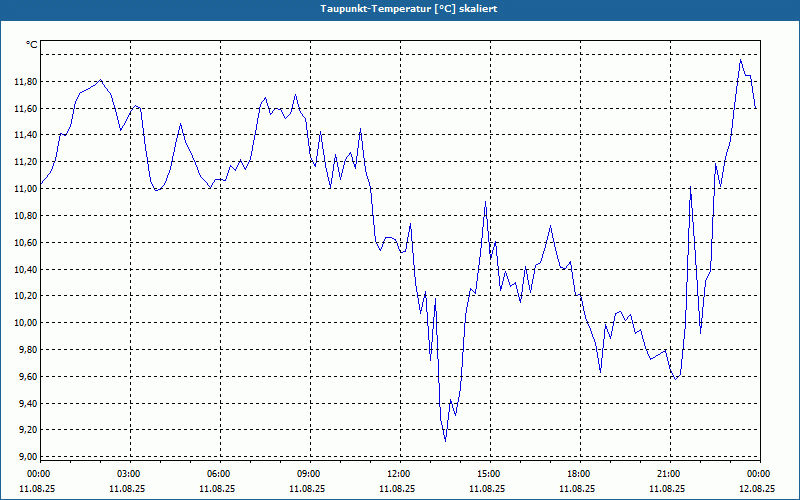Click the '11.08.25' date under 21:00
The width and height of the screenshot is (800, 500).
tap(668, 488)
